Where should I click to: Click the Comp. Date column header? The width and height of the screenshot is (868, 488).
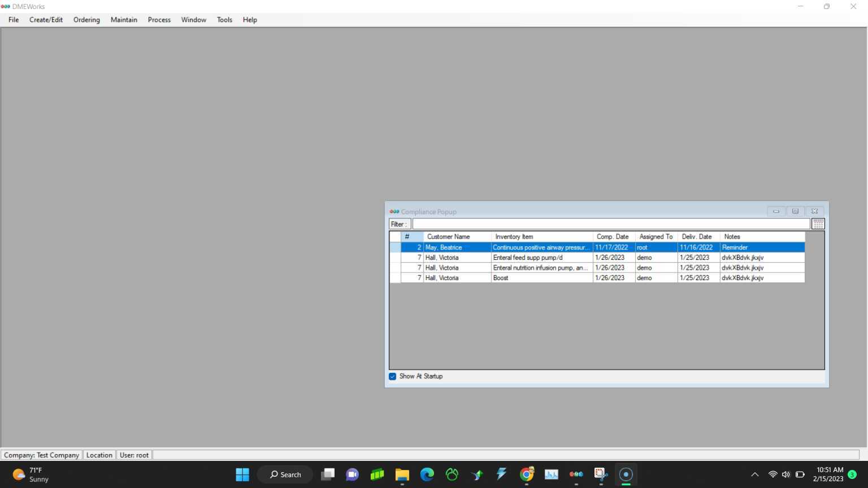(x=613, y=237)
